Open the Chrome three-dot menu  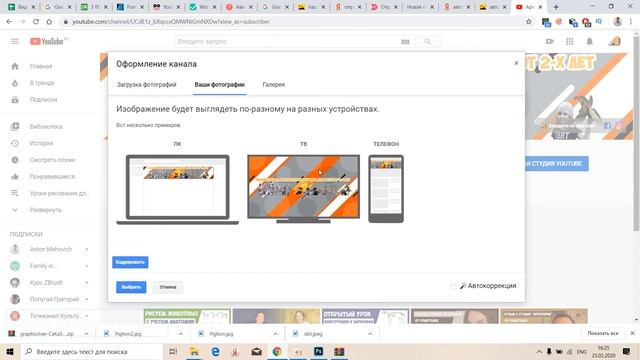631,22
